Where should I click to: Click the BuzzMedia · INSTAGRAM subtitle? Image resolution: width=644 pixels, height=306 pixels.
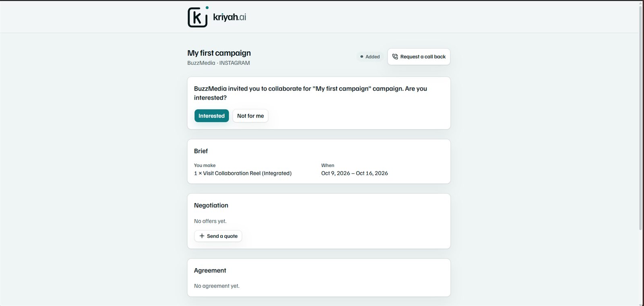[219, 63]
